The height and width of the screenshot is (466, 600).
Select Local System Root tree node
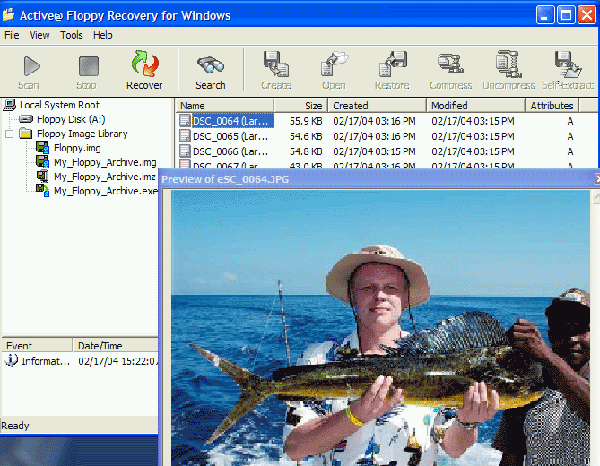point(60,104)
